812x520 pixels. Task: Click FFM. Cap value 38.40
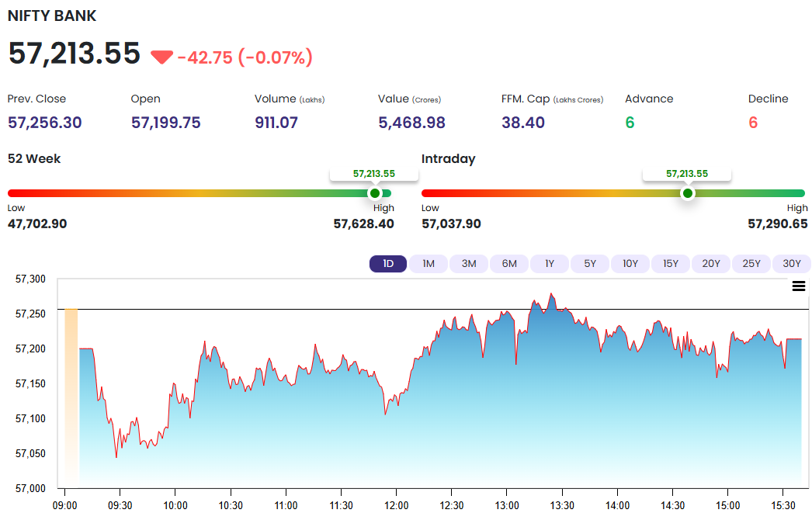coord(523,123)
